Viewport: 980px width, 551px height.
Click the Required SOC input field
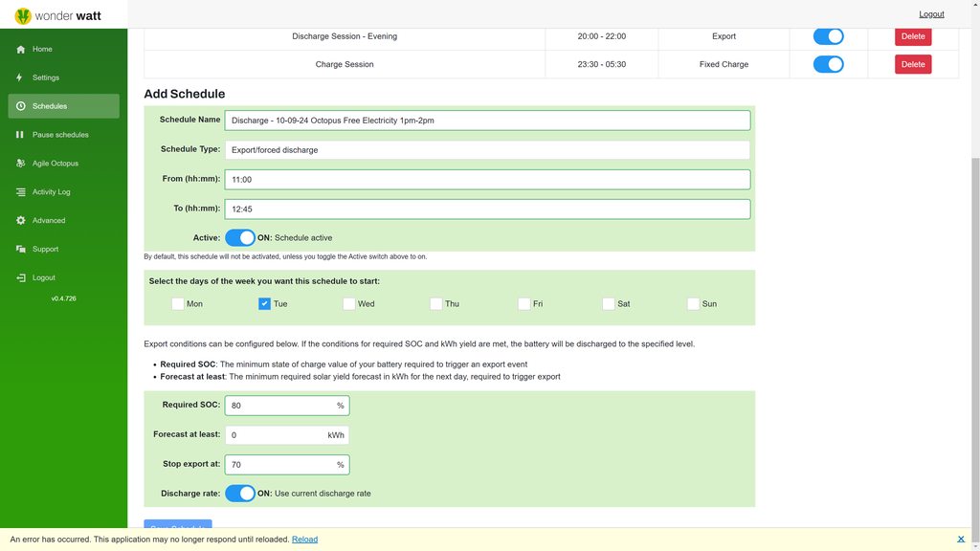coord(281,406)
